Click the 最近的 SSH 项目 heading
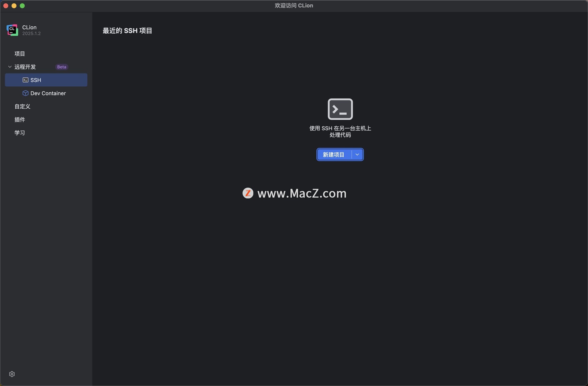 pyautogui.click(x=127, y=31)
